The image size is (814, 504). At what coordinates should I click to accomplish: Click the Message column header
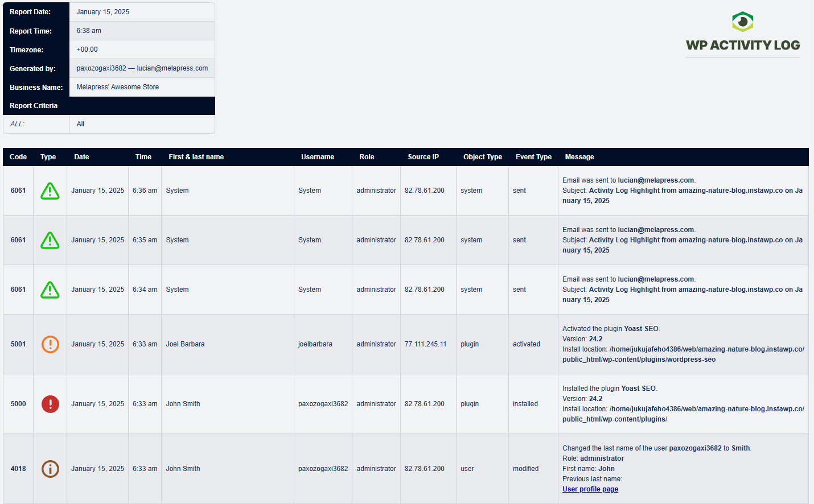[x=578, y=156]
